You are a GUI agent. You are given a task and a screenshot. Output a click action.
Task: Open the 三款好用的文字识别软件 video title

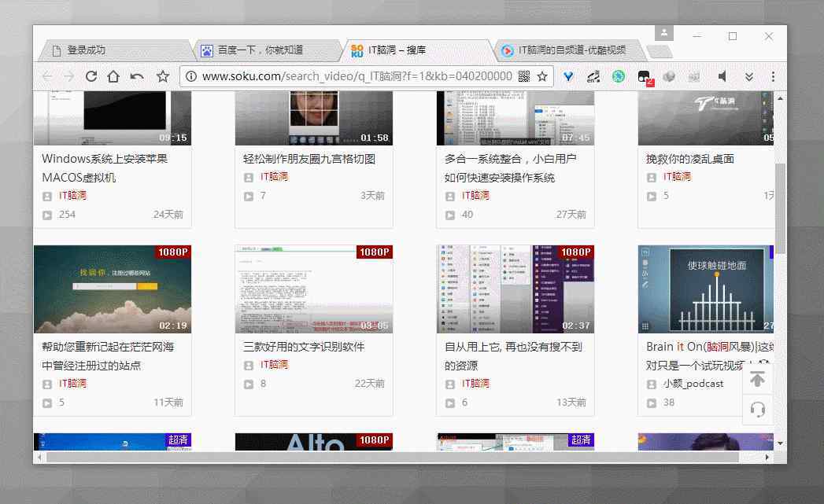(304, 347)
